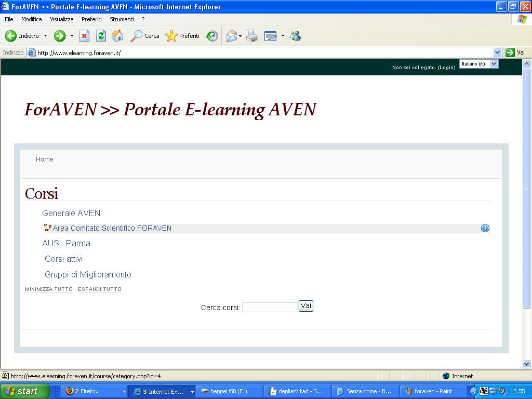This screenshot has height=399, width=532.
Task: Expand hidden system tray icons arrow
Action: [x=473, y=392]
